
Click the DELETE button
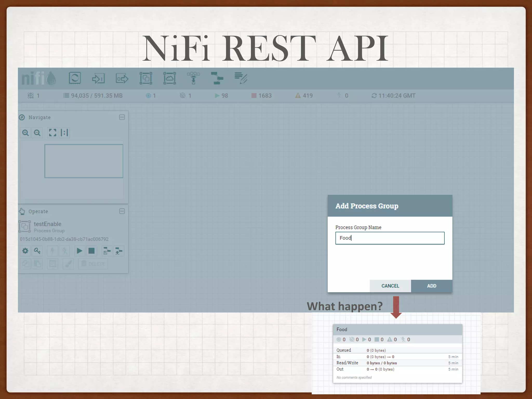(x=93, y=264)
